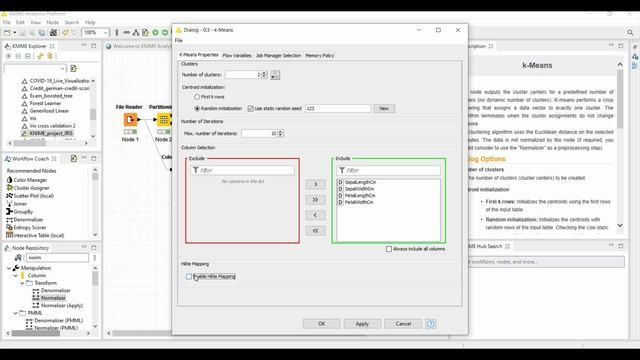Click the GroupBy node icon
640x360 pixels.
click(9, 211)
